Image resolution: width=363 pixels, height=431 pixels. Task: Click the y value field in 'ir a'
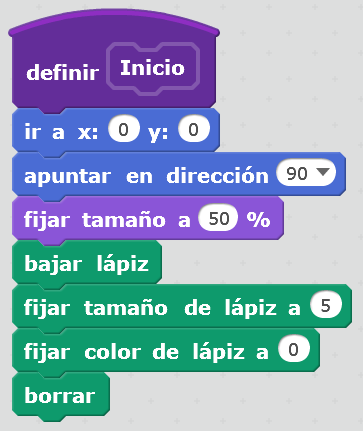[x=194, y=129]
